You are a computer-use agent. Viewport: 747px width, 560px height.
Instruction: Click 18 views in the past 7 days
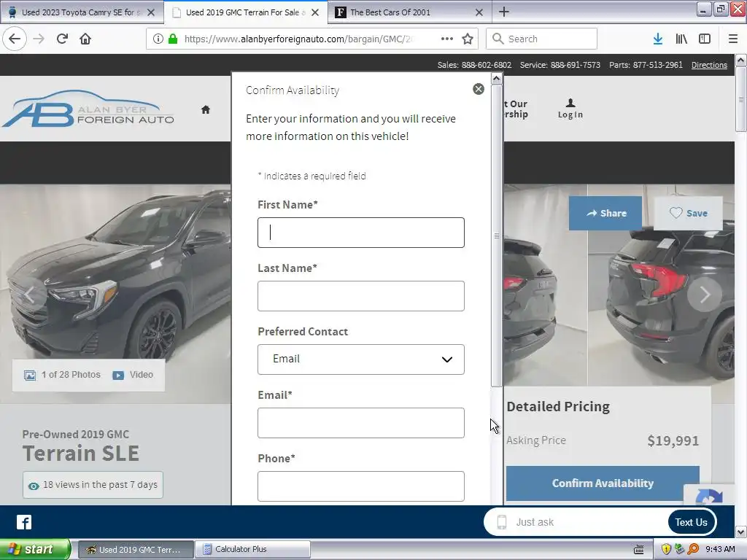[93, 485]
